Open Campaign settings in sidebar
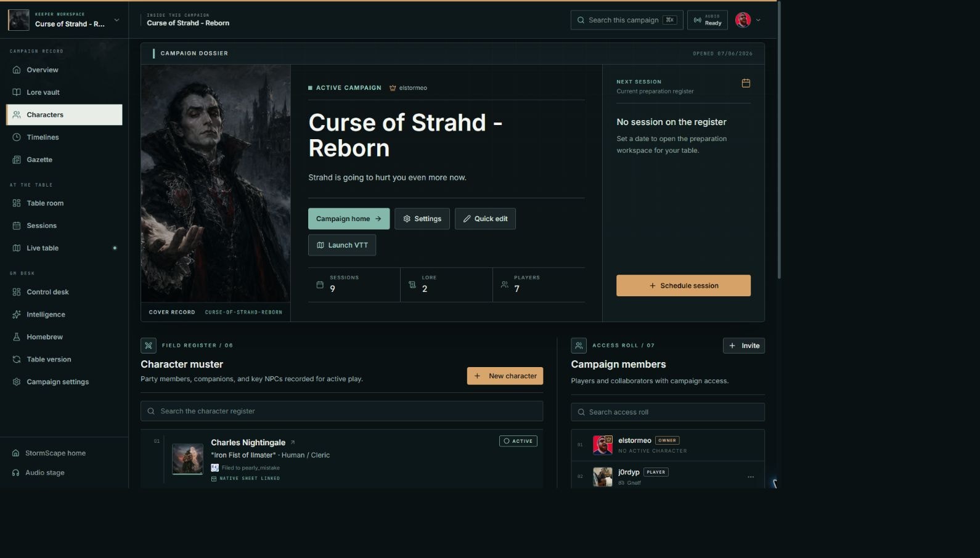This screenshot has width=980, height=558. (x=64, y=382)
